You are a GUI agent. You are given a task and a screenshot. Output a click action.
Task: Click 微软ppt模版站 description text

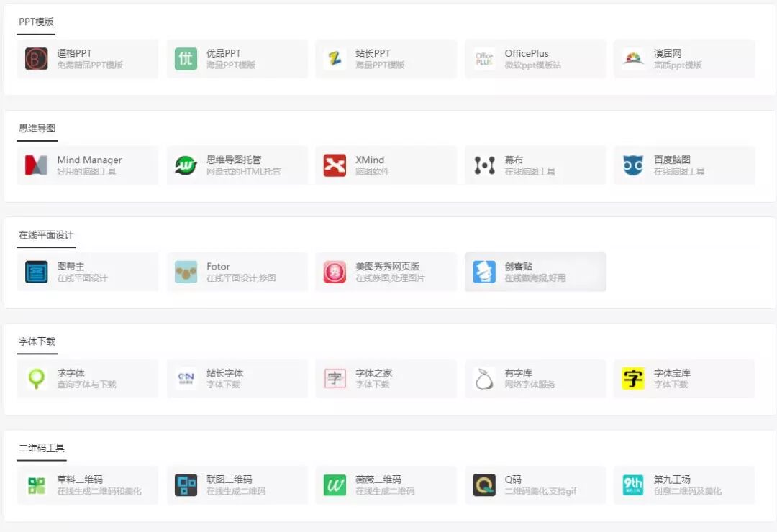[532, 65]
